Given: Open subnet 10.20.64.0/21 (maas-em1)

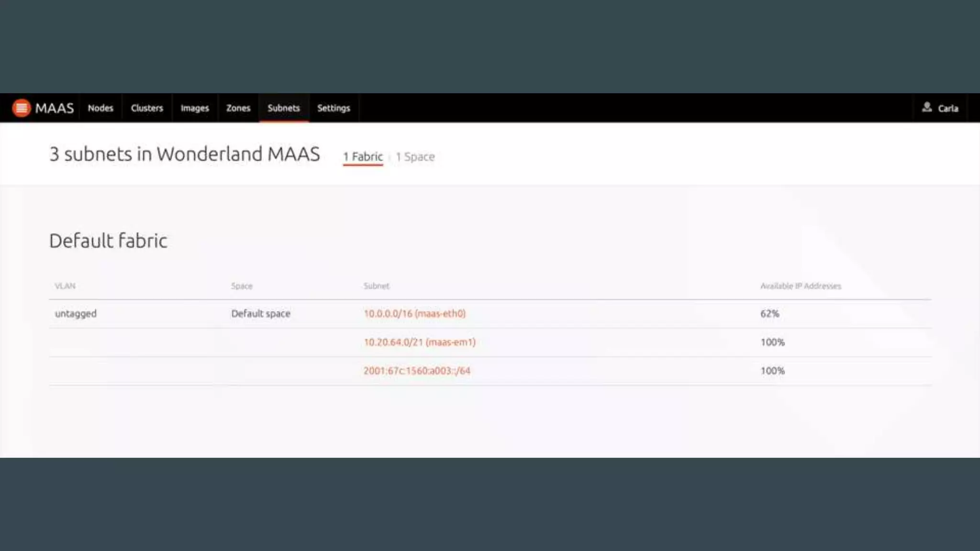Looking at the screenshot, I should click(420, 342).
